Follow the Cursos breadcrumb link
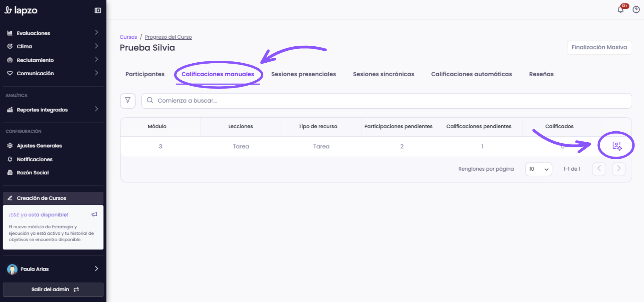 point(128,37)
